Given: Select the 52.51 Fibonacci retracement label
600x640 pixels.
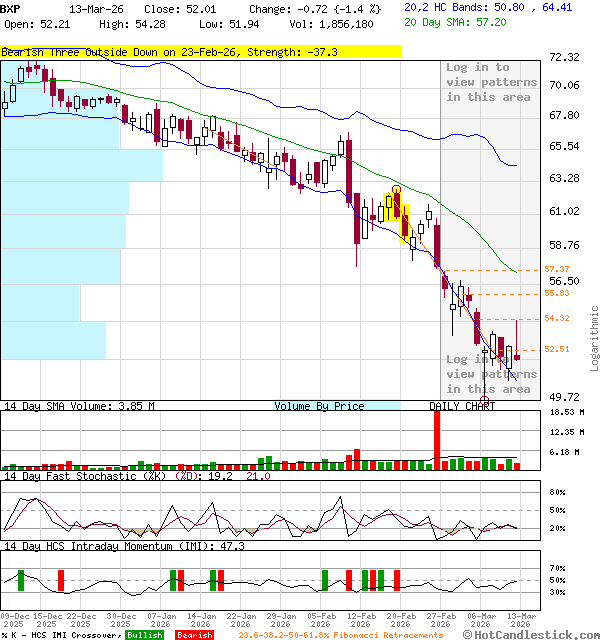Looking at the screenshot, I should point(557,349).
